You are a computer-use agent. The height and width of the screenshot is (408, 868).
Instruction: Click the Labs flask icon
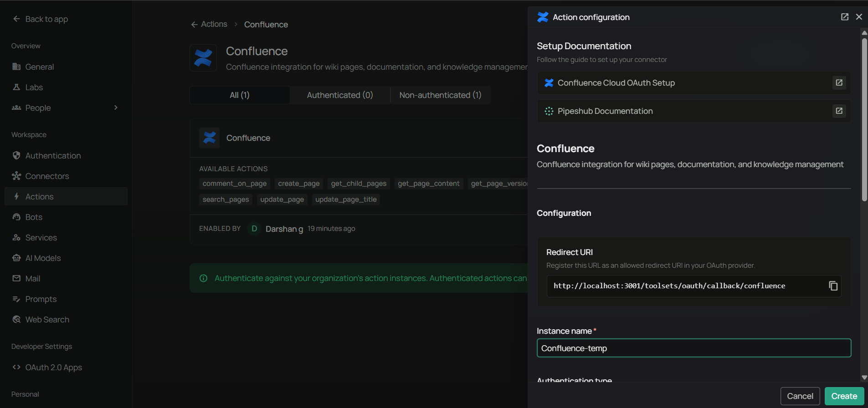tap(16, 87)
